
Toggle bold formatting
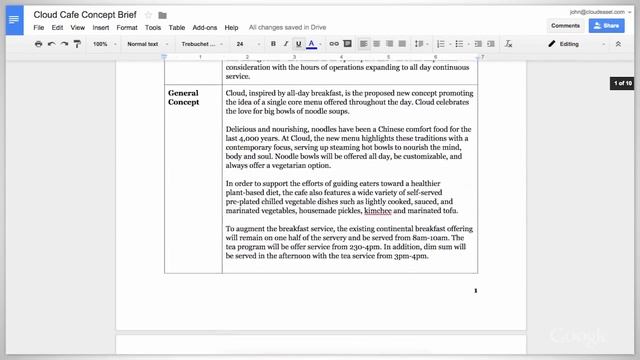tap(273, 44)
